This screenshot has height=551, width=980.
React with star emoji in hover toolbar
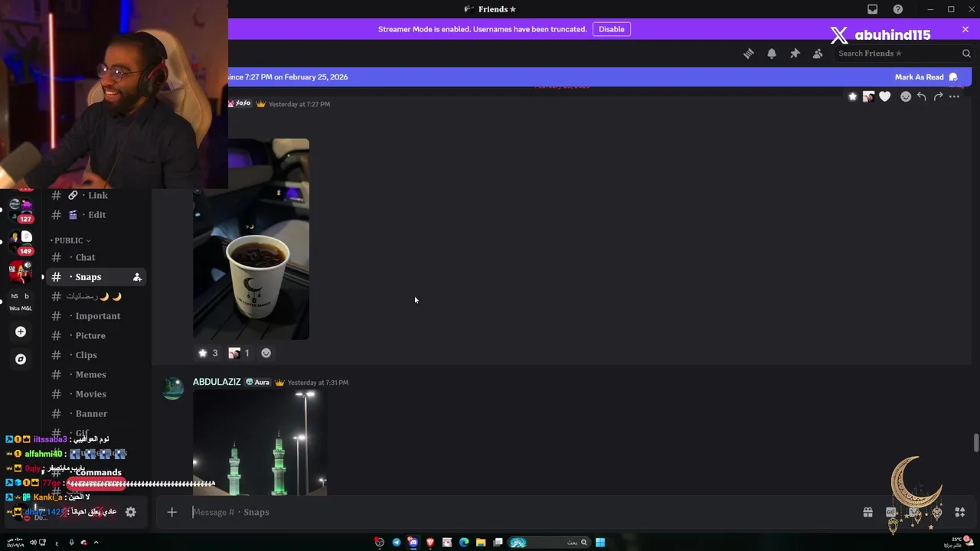[852, 96]
